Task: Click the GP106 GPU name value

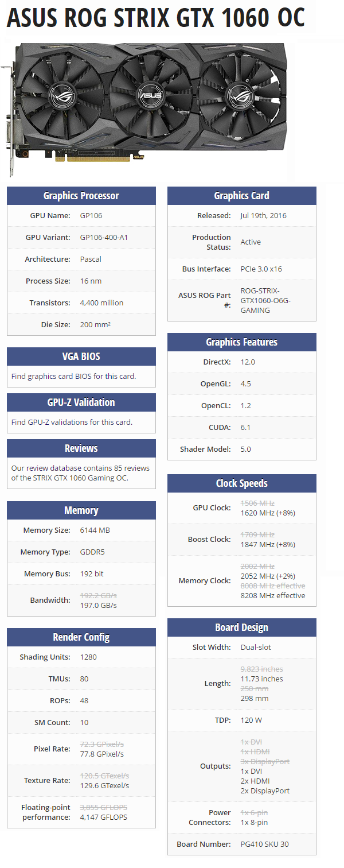Action: coord(91,216)
